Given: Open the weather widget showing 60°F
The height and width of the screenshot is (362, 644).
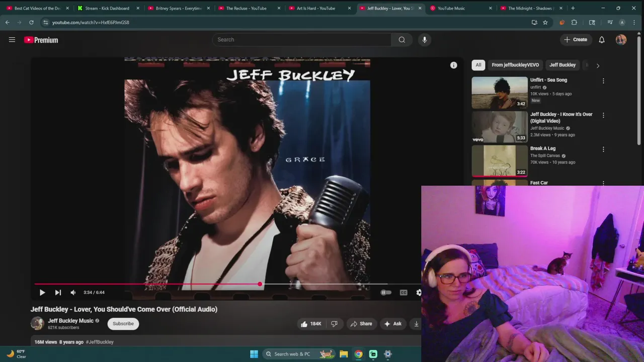Looking at the screenshot, I should click(16, 354).
